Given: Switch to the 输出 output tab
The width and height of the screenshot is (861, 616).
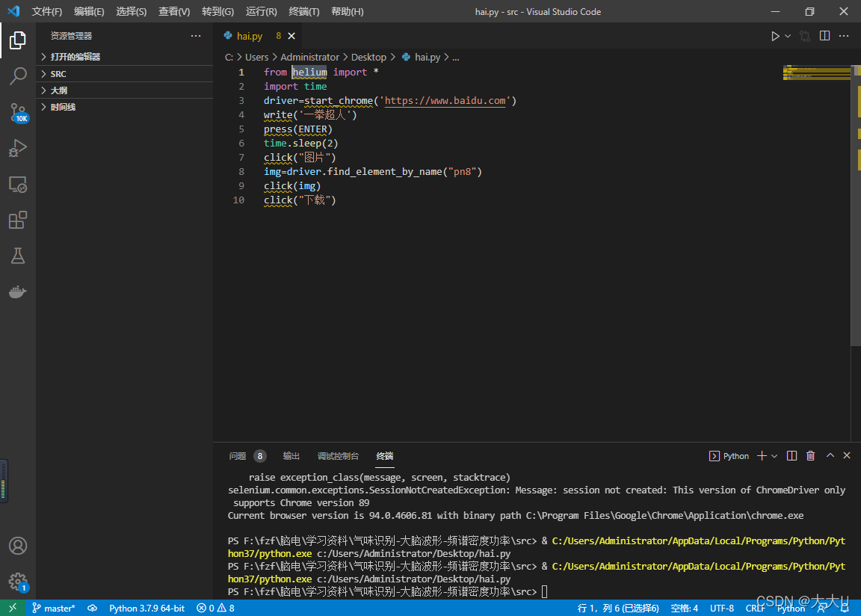Looking at the screenshot, I should click(x=291, y=456).
